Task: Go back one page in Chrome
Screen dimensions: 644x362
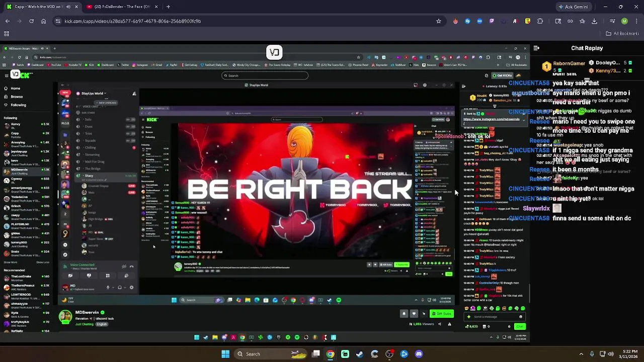Action: click(x=7, y=21)
